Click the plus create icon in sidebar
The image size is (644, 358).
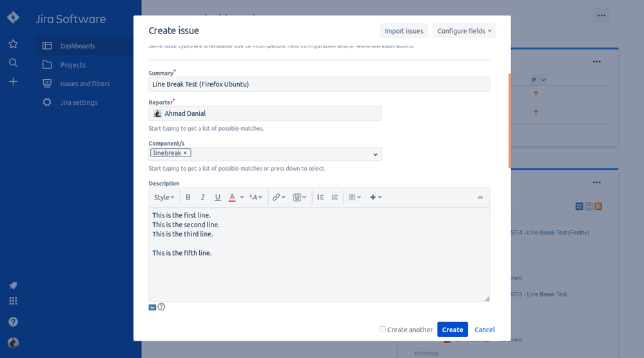[x=13, y=82]
